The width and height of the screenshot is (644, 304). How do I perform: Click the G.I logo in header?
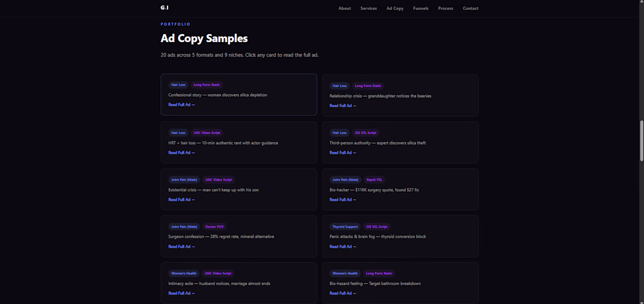click(x=165, y=8)
